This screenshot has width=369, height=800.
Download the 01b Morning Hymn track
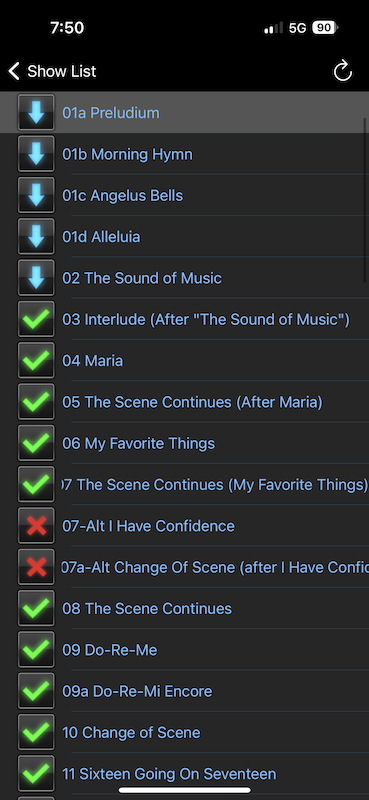click(x=36, y=154)
